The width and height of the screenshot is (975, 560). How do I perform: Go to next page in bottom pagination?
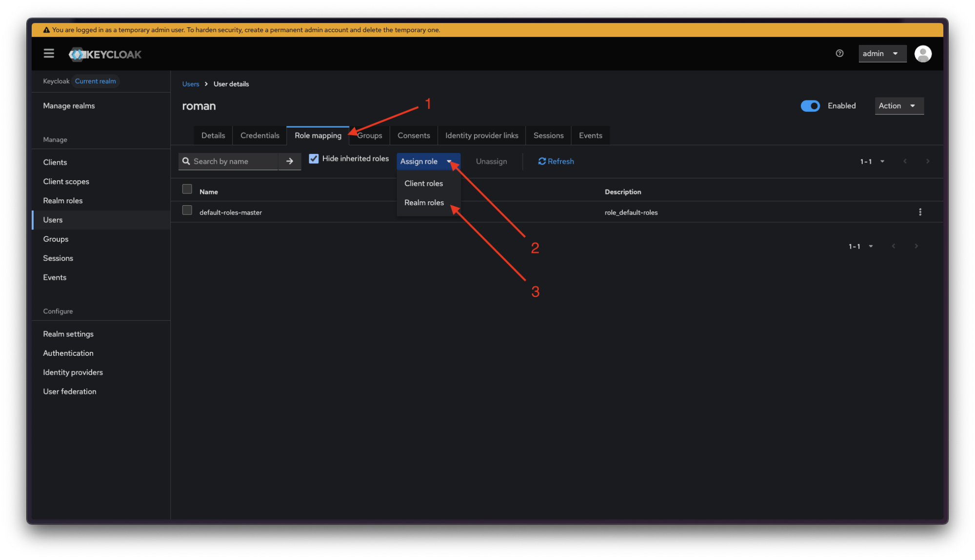916,246
